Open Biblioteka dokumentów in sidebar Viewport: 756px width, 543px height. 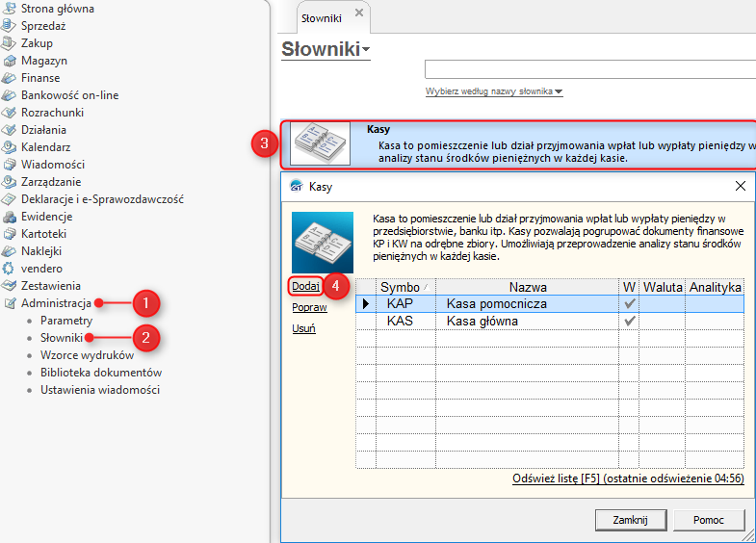[101, 373]
